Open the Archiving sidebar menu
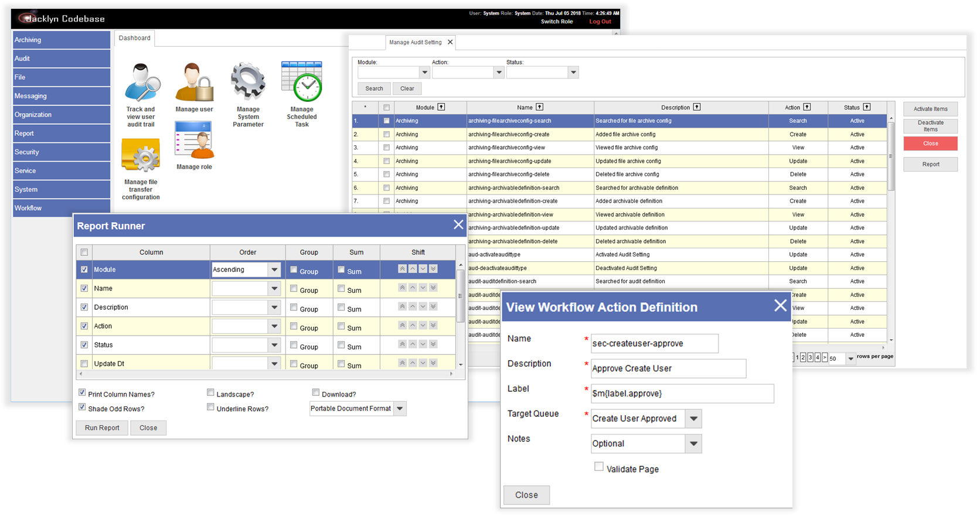The height and width of the screenshot is (516, 980). tap(62, 40)
